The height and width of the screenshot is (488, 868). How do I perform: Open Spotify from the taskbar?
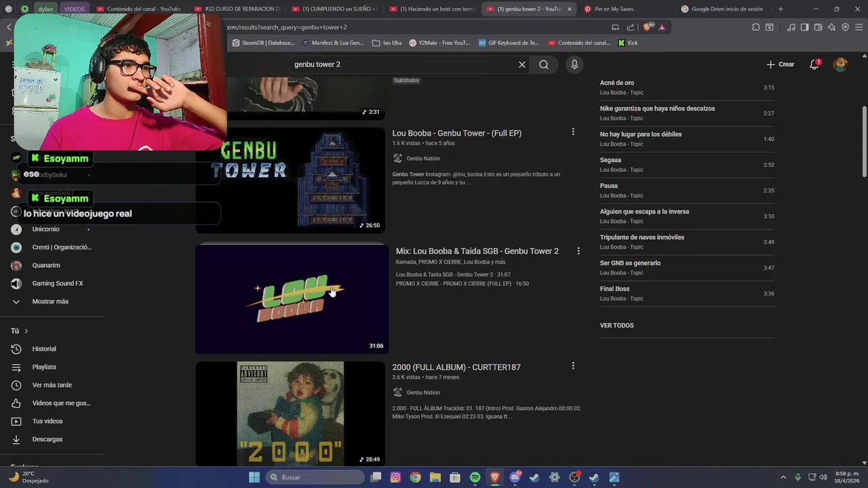475,477
